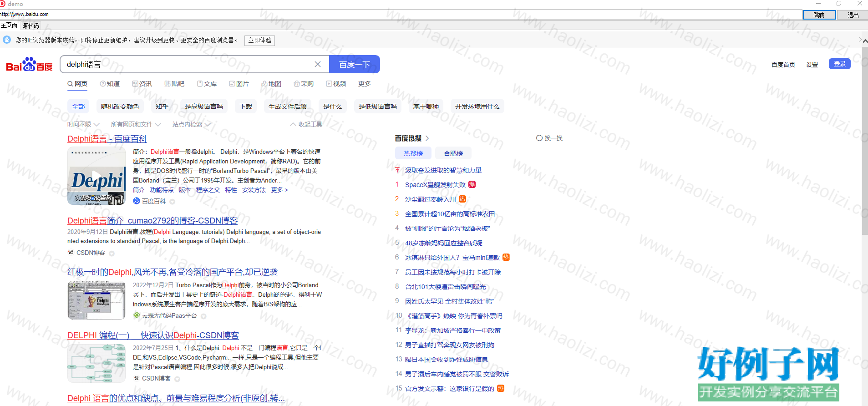Viewport: 868px width, 406px height.
Task: Click the IE upgrade notice shield icon
Action: pos(7,40)
